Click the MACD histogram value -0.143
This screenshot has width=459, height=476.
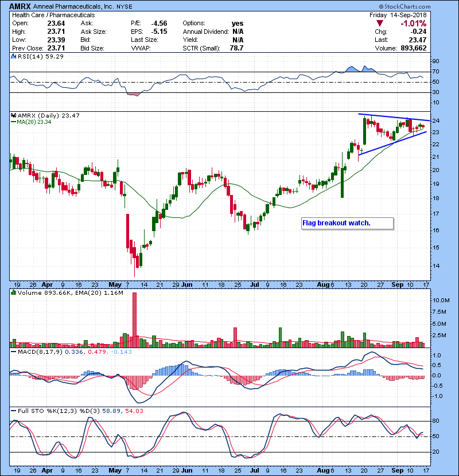pos(121,352)
